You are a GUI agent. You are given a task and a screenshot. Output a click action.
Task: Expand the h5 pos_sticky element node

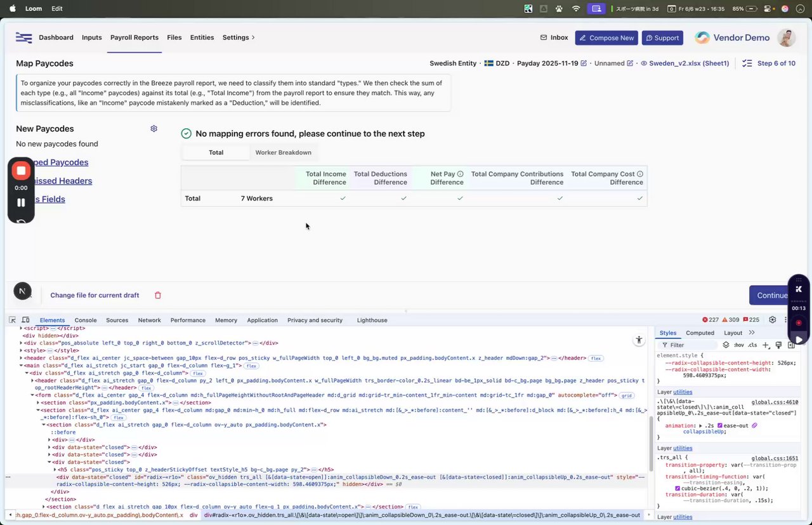point(56,470)
